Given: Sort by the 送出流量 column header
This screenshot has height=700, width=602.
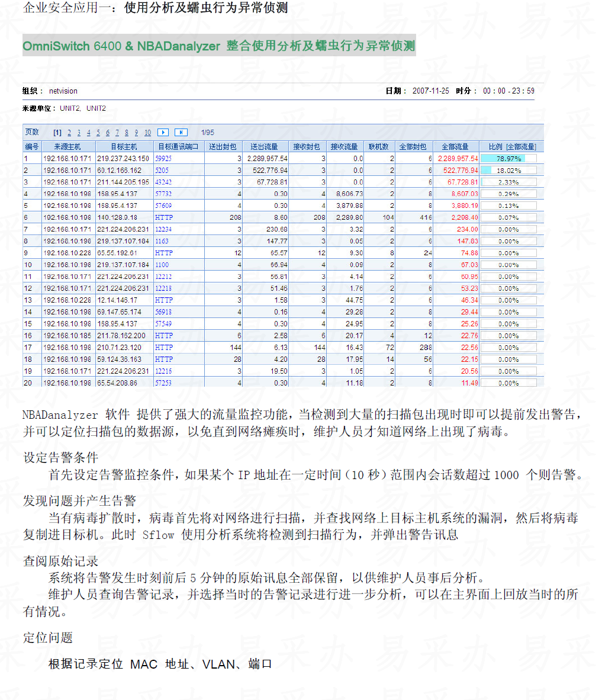Looking at the screenshot, I should (265, 146).
